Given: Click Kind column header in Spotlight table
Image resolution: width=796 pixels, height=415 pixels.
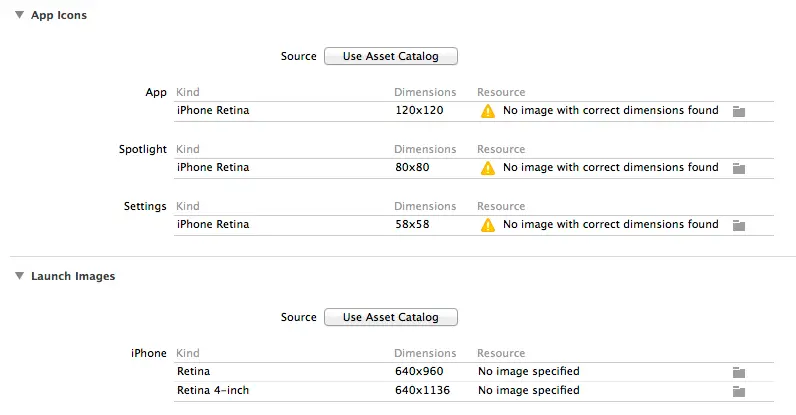Looking at the screenshot, I should click(188, 149).
